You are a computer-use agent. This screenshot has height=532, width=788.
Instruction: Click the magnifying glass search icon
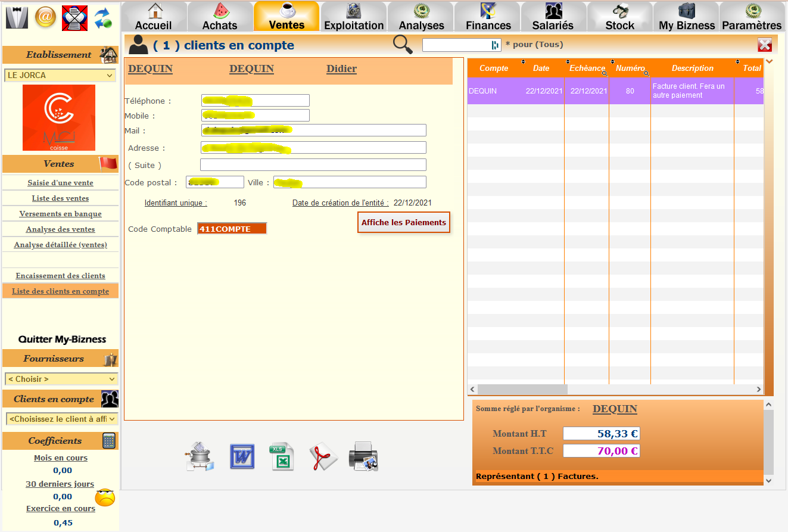click(x=403, y=45)
